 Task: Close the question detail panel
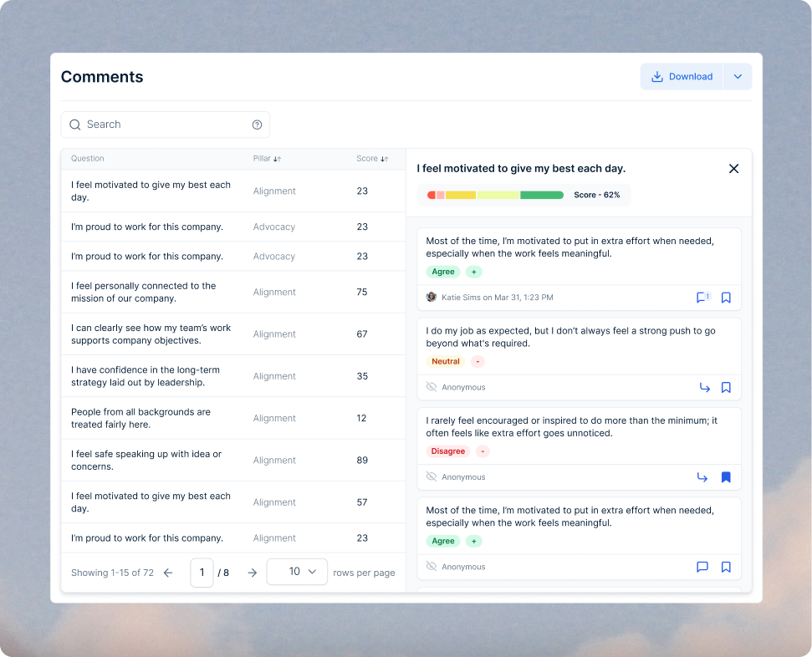tap(733, 169)
